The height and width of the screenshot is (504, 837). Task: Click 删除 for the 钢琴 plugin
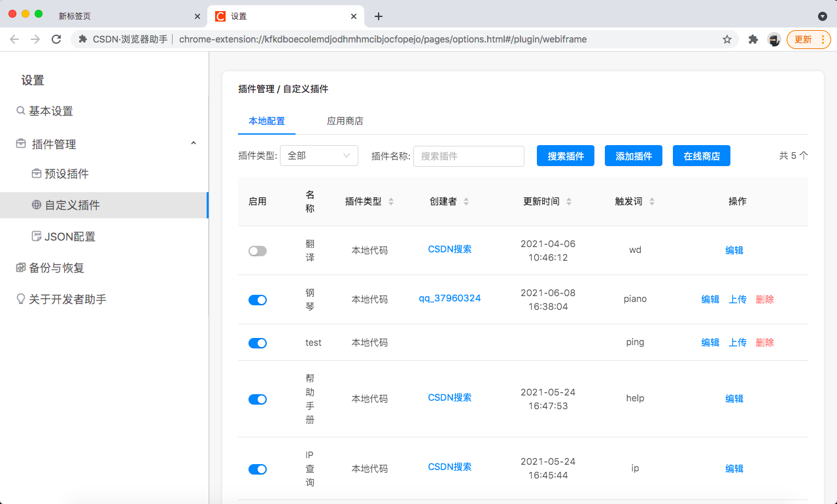(764, 299)
